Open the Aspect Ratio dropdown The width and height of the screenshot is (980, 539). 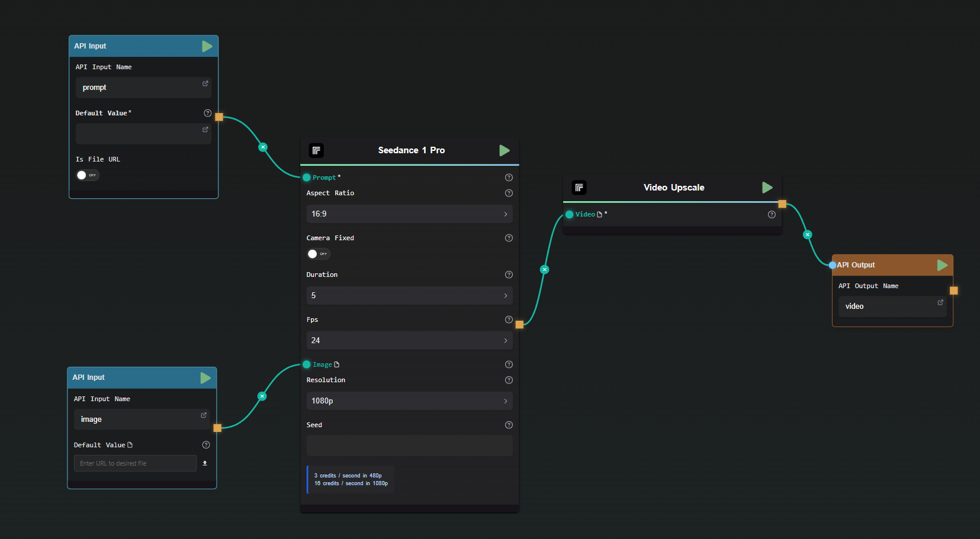point(409,214)
